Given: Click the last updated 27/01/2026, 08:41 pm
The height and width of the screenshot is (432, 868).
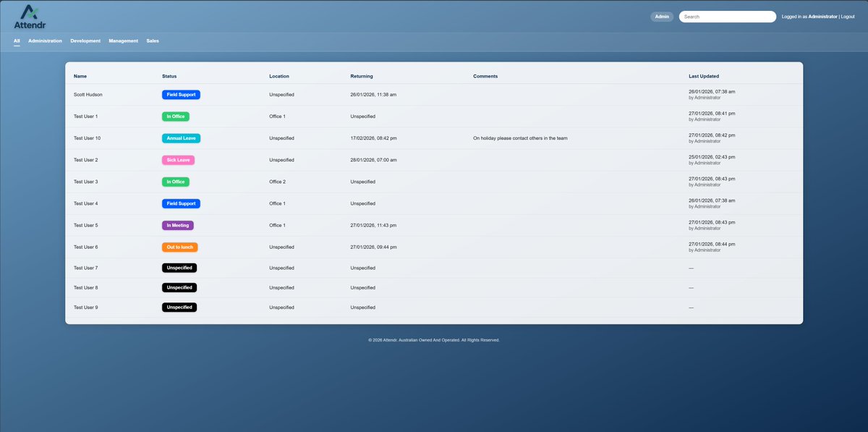Looking at the screenshot, I should point(712,114).
